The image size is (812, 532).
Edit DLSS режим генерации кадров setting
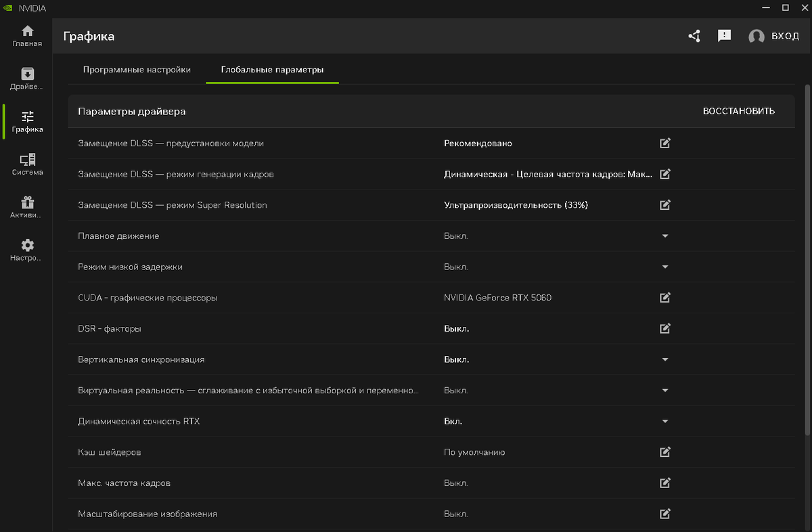click(x=665, y=174)
